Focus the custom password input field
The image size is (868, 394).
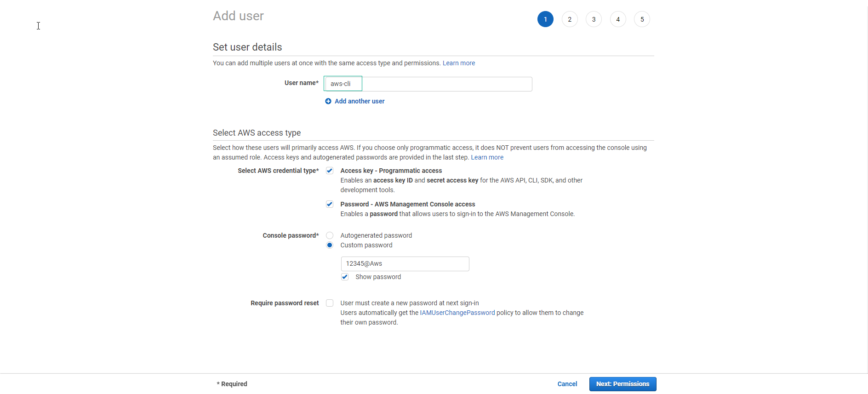405,264
